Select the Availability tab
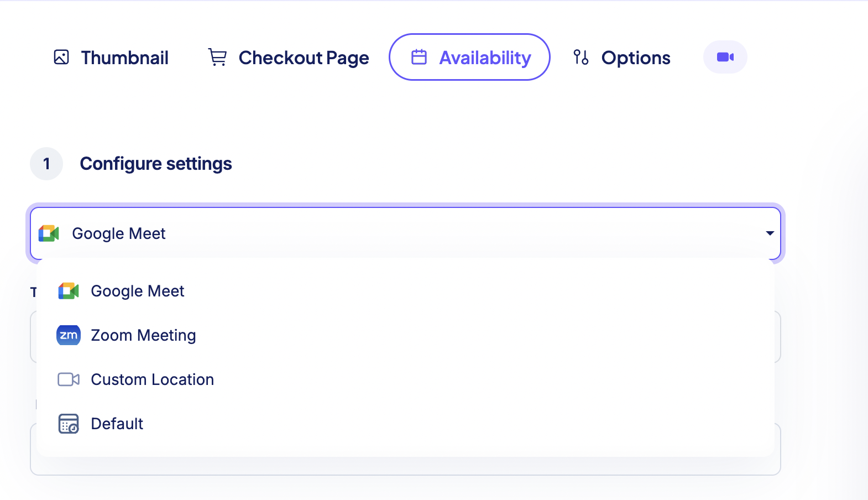Image resolution: width=868 pixels, height=500 pixels. click(x=469, y=57)
